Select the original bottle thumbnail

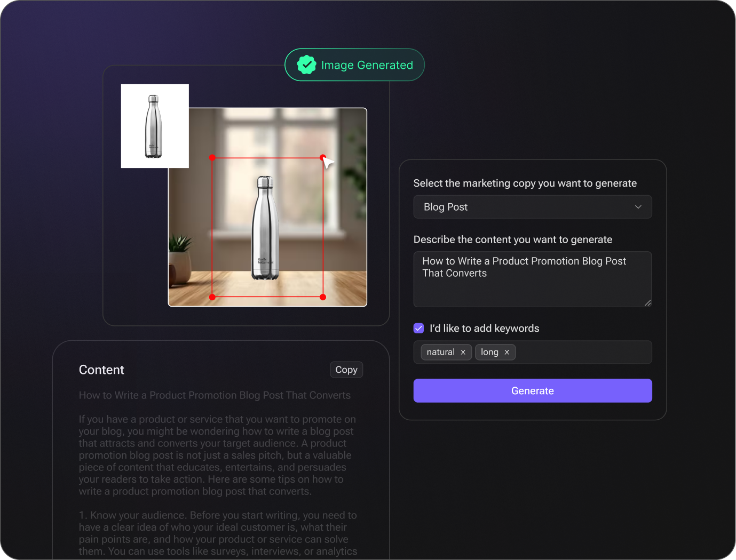point(155,126)
